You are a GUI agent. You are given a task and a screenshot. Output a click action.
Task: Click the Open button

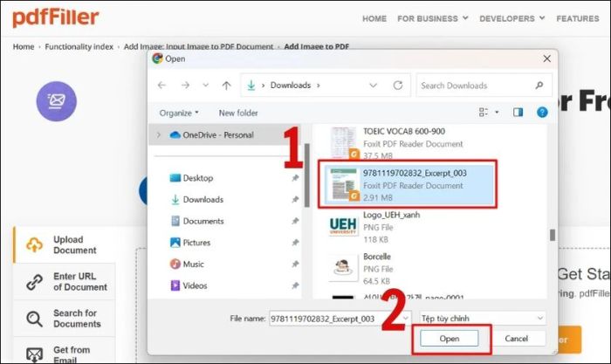pyautogui.click(x=449, y=339)
